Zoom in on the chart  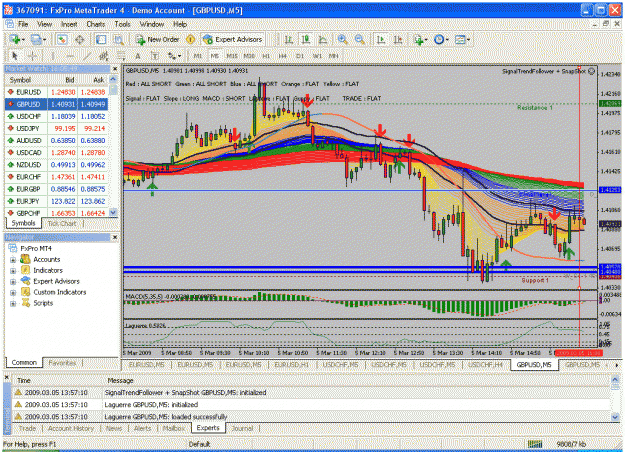[342, 39]
